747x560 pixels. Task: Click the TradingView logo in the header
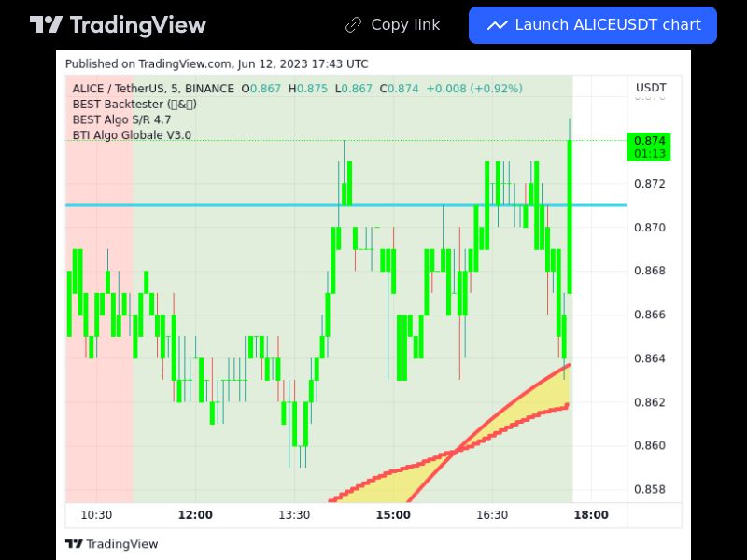point(118,25)
